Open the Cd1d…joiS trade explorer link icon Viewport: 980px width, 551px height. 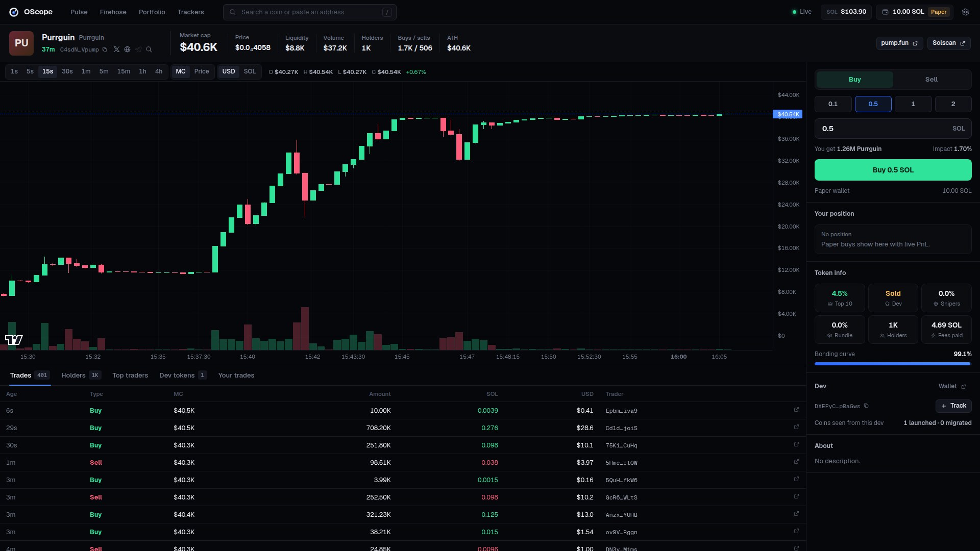(796, 427)
